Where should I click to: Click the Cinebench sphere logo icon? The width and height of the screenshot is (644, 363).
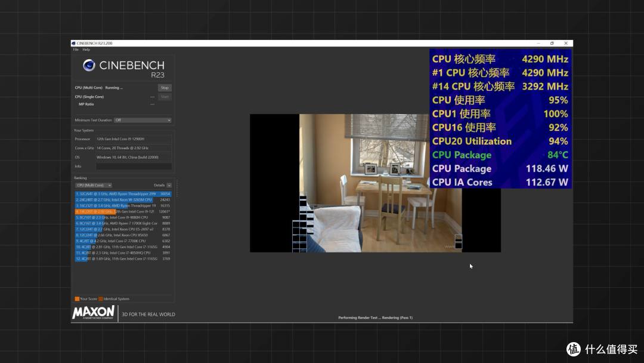tap(89, 66)
